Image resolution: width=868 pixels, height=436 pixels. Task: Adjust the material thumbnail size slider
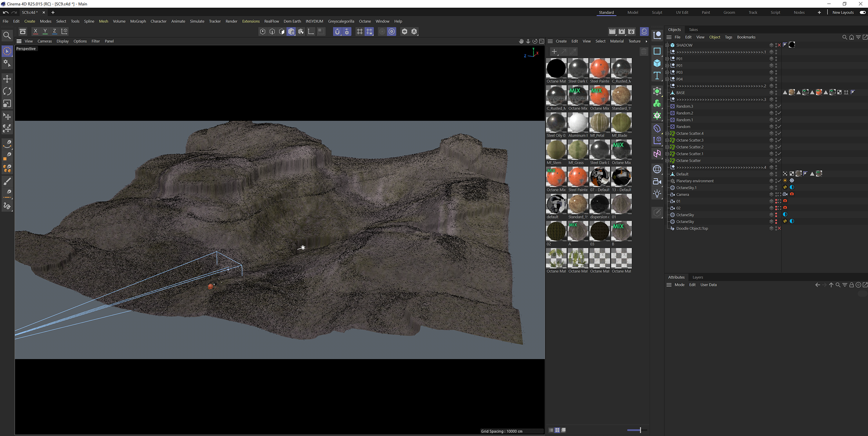click(x=640, y=430)
